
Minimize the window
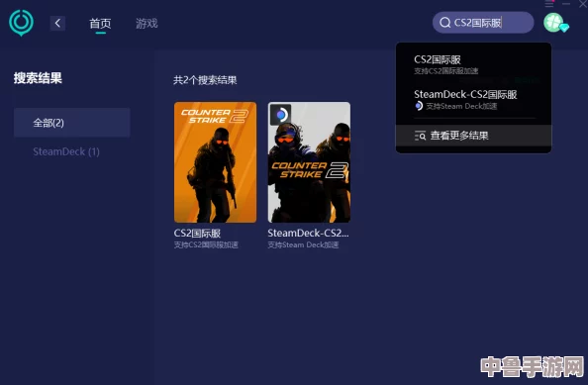[x=566, y=4]
